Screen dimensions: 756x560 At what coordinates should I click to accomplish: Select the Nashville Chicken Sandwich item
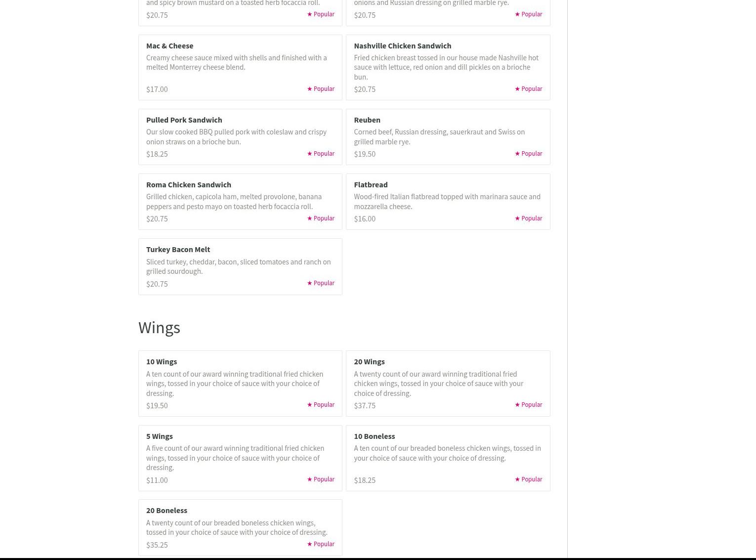[402, 45]
